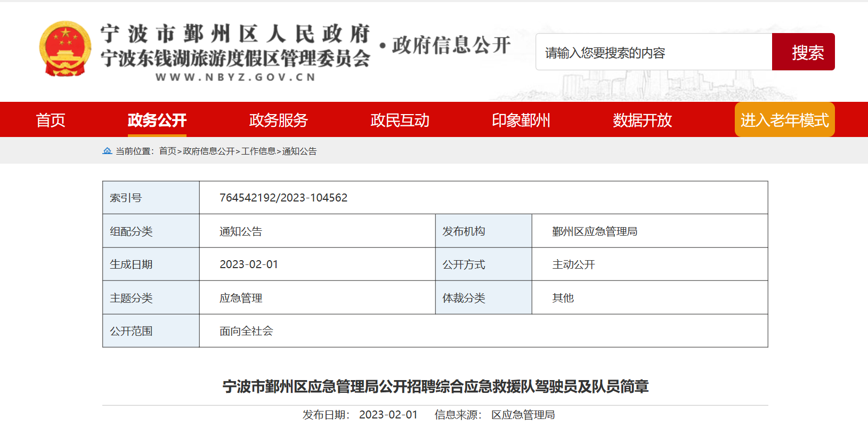The width and height of the screenshot is (868, 427).
Task: Click the 发布日期 2023-02-01 line
Action: click(x=360, y=415)
